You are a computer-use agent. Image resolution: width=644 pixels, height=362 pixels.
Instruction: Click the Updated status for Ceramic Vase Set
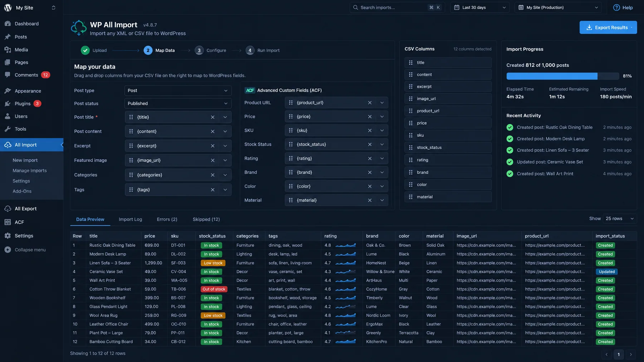click(x=607, y=272)
